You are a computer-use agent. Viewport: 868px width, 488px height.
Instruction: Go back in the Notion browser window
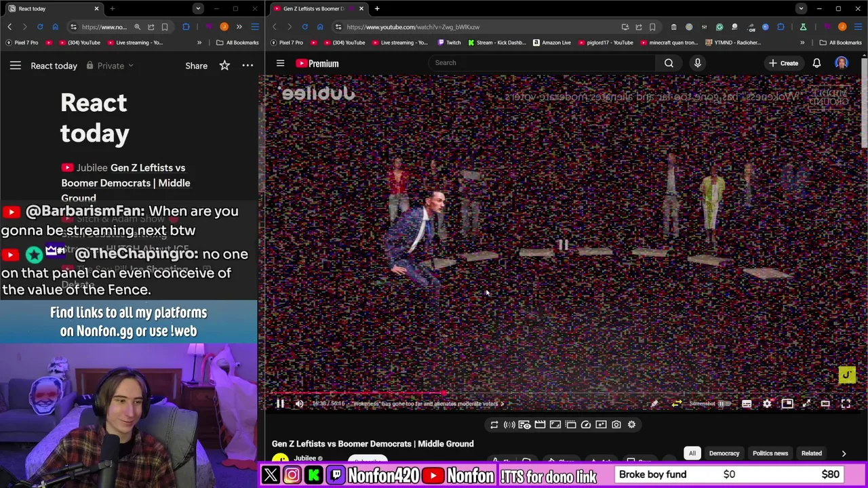click(9, 27)
